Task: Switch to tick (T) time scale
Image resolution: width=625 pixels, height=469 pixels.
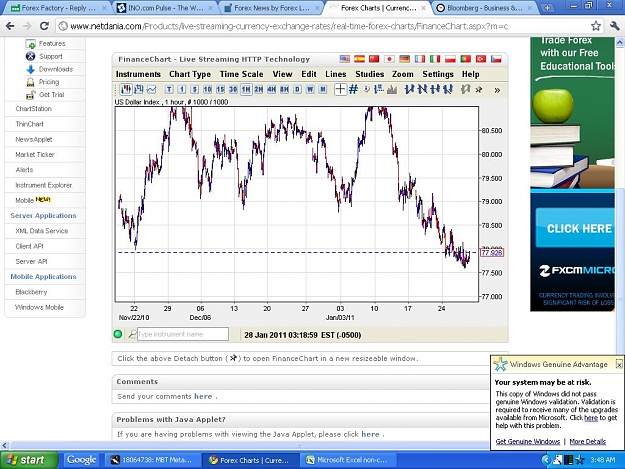Action: click(x=169, y=90)
